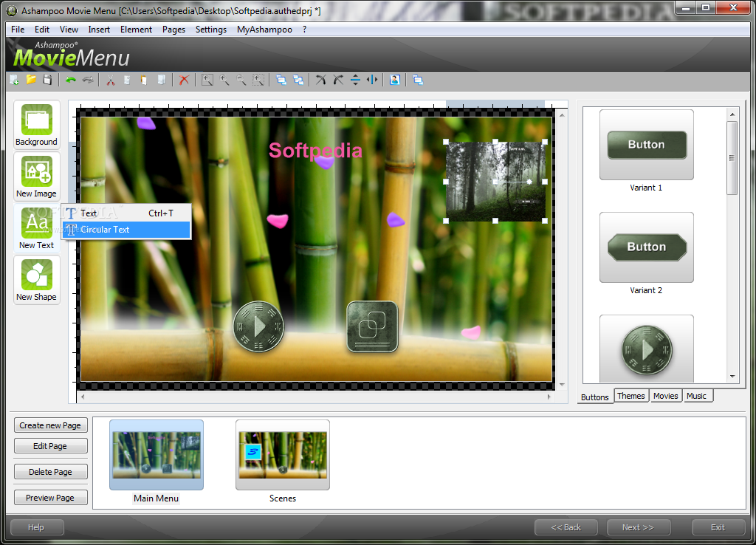Click the flip vertical icon
The width and height of the screenshot is (756, 545).
tap(355, 80)
